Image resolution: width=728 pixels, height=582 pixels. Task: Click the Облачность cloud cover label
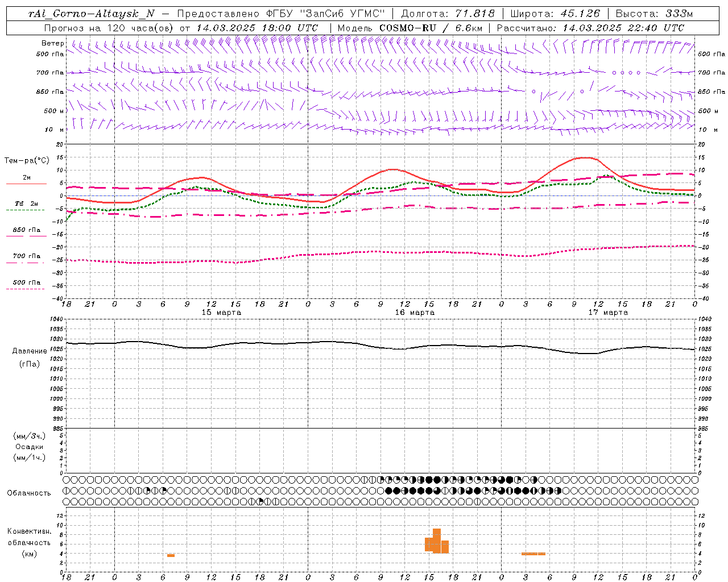click(x=29, y=493)
